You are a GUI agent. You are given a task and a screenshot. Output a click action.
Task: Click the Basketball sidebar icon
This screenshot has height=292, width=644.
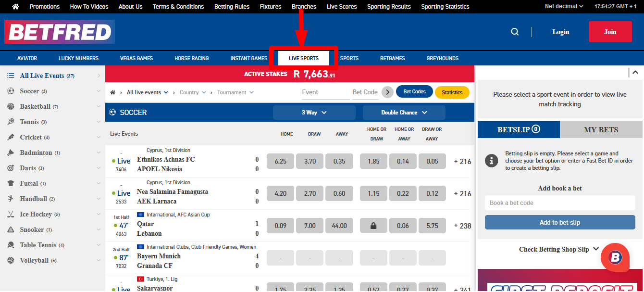(x=11, y=106)
